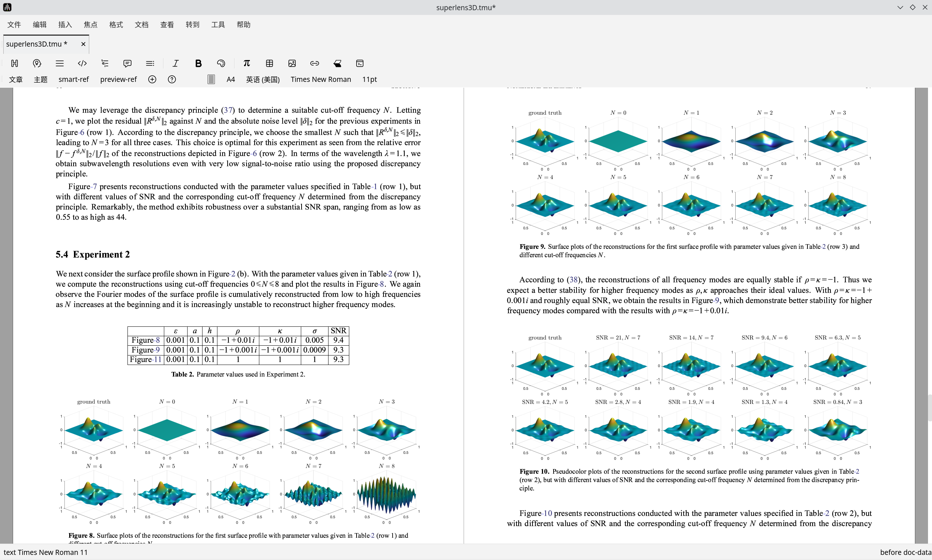Toggle italic text formatting

tap(176, 63)
